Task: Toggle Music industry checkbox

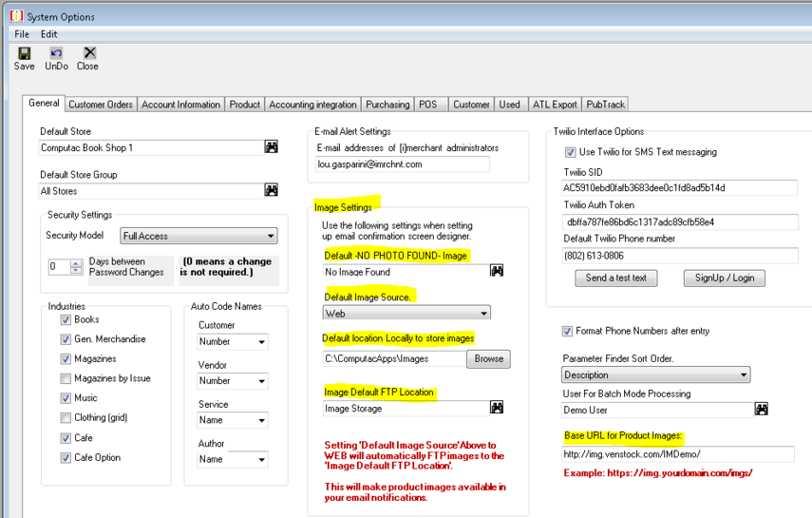Action: 66,398
